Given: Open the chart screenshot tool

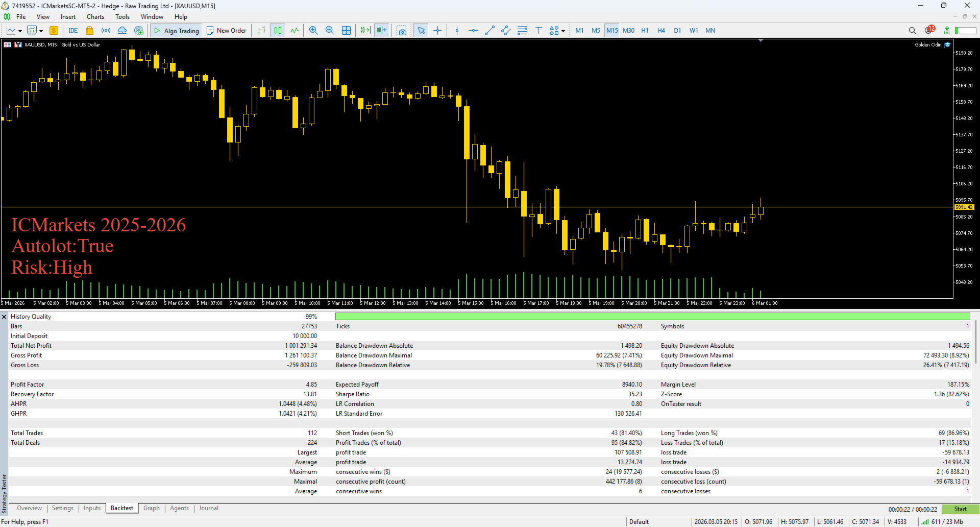Looking at the screenshot, I should point(402,30).
